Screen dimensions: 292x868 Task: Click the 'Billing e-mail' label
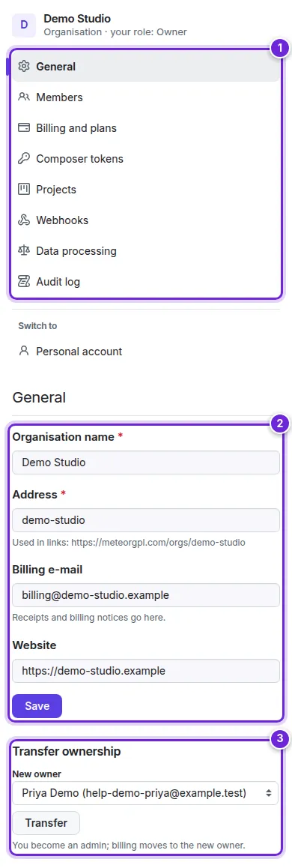(48, 570)
